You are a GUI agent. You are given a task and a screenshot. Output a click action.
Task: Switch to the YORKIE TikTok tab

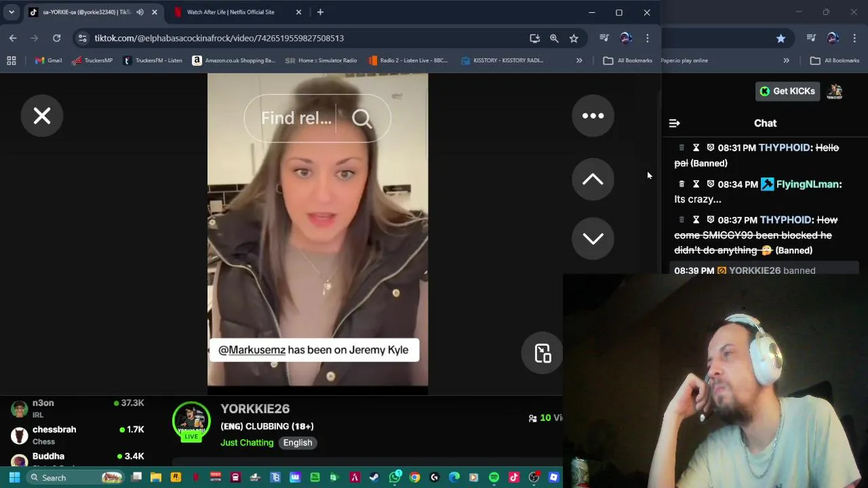point(85,12)
